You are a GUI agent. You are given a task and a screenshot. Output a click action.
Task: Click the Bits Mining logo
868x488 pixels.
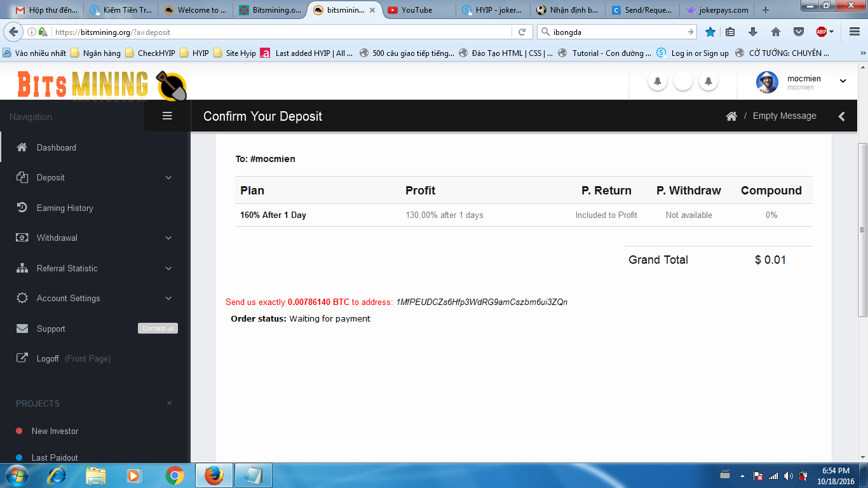[102, 85]
